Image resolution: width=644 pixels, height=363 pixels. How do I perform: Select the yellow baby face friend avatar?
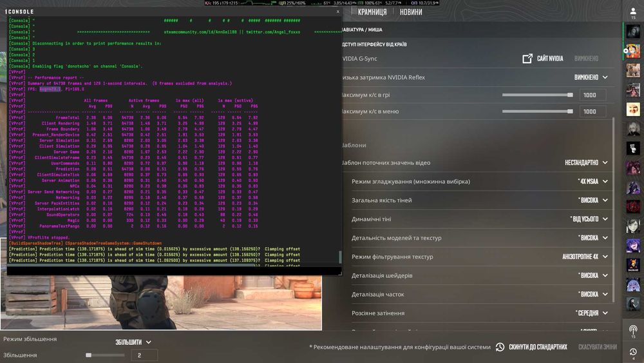633,110
